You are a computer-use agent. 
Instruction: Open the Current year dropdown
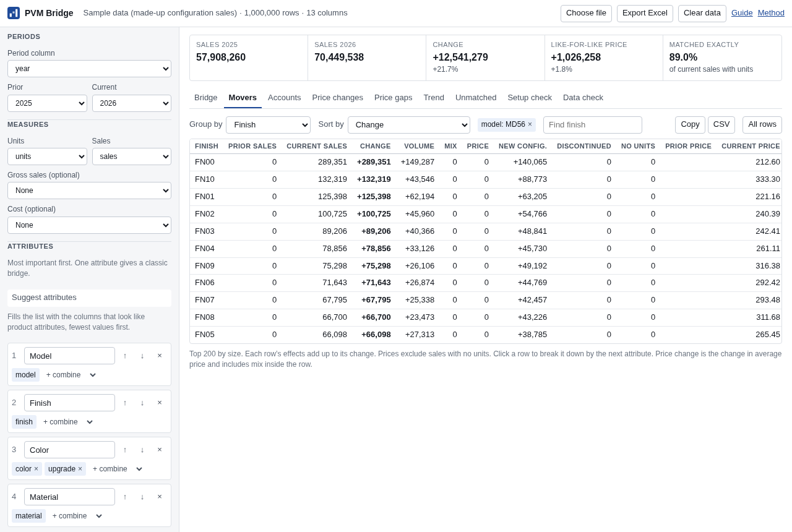[132, 103]
